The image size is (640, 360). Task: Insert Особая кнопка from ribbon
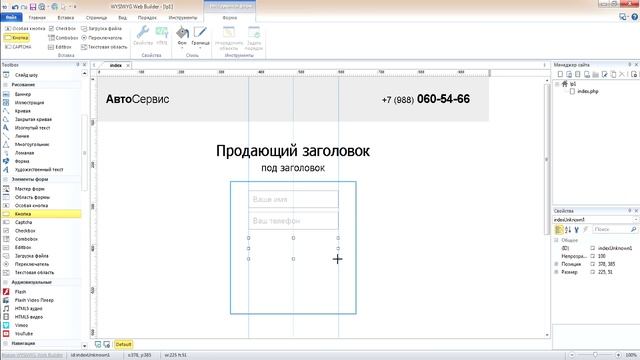[x=25, y=29]
